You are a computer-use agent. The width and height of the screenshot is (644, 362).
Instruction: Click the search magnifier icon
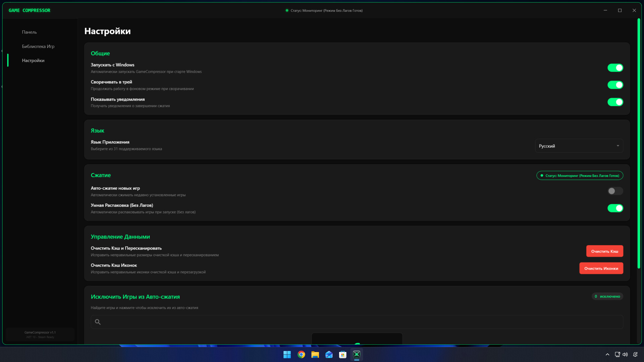(98, 322)
